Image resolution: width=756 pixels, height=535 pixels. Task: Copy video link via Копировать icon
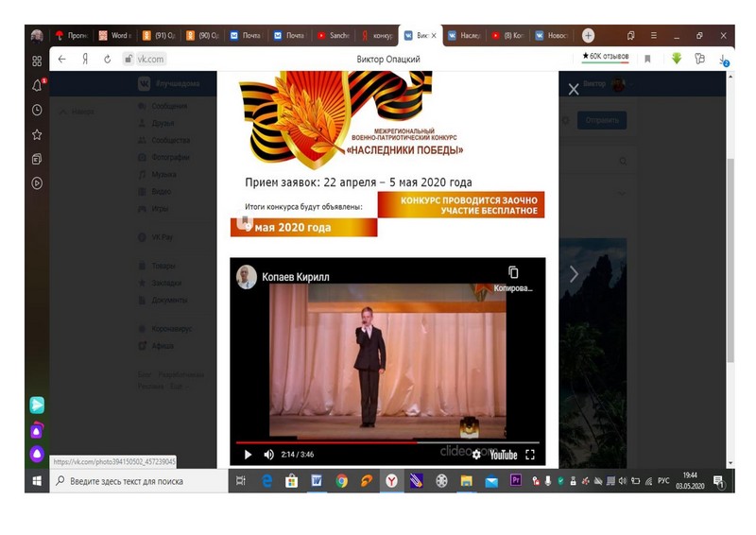point(513,272)
